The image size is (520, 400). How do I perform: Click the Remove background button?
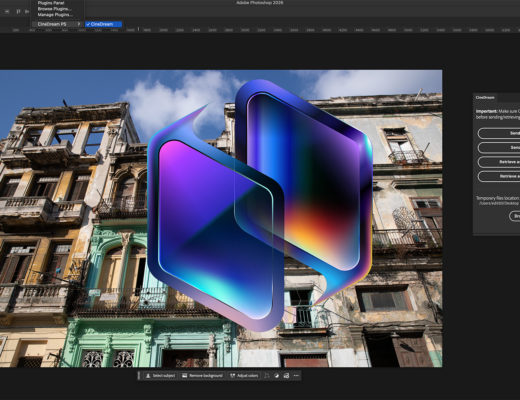click(x=202, y=376)
